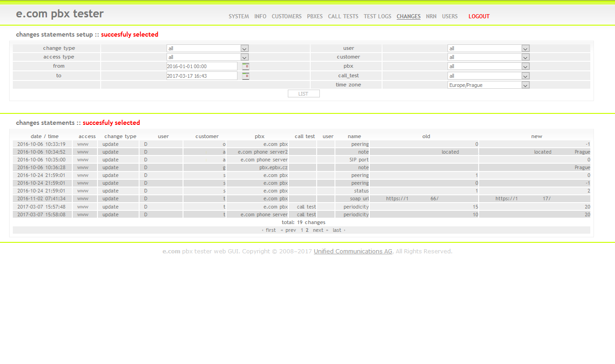Expand the change type dropdown
The height and width of the screenshot is (364, 615).
(x=207, y=48)
